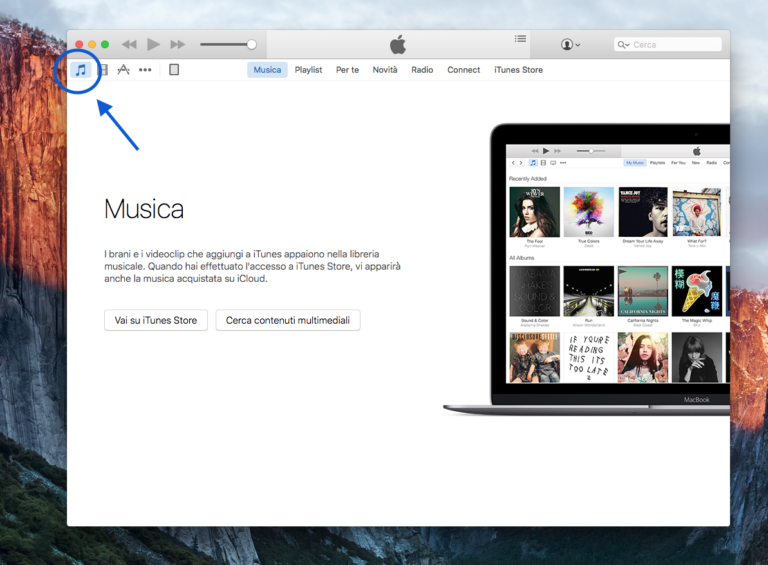The image size is (768, 565).
Task: Click the green fullscreen window button
Action: (x=105, y=45)
